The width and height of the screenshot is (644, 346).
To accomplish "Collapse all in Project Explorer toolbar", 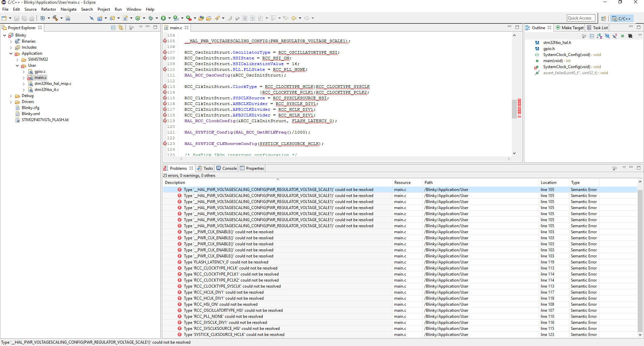I will (x=113, y=28).
